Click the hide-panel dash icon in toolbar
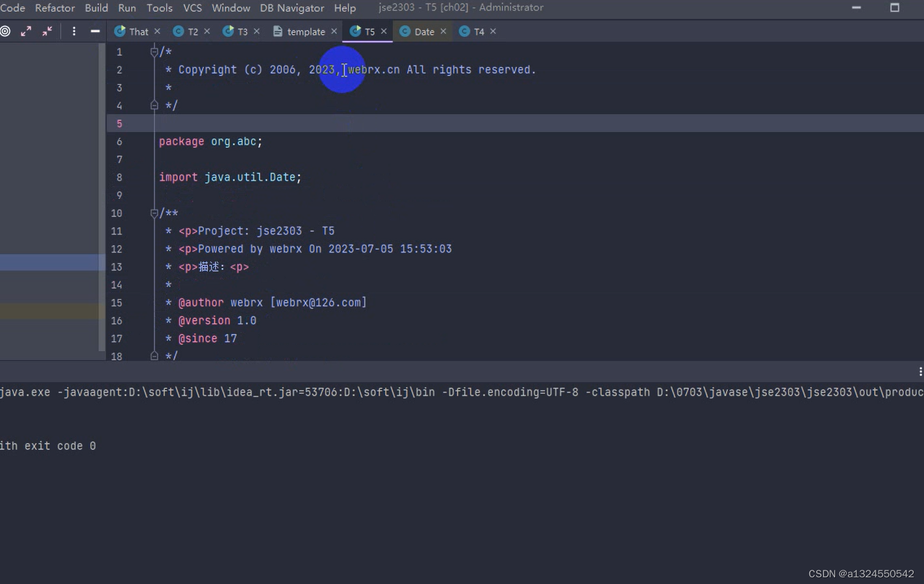This screenshot has height=584, width=924. pyautogui.click(x=95, y=31)
